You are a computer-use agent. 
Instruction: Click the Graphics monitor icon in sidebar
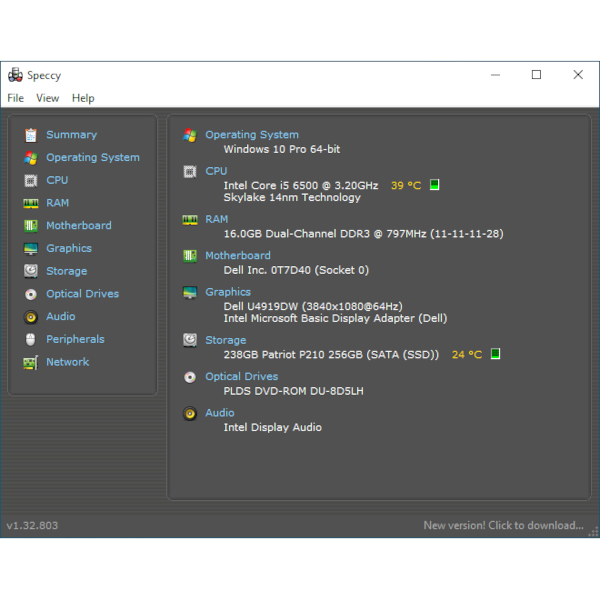(31, 249)
